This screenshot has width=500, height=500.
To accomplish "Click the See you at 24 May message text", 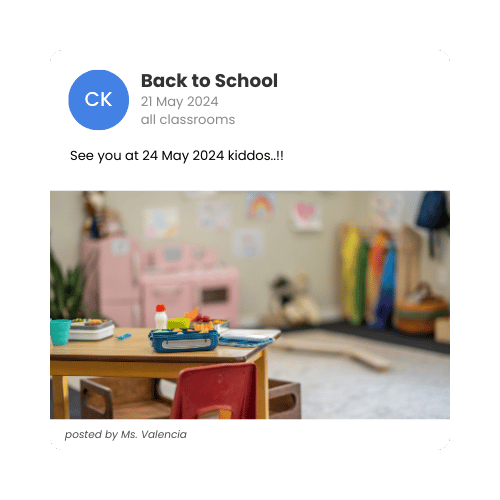I will [x=177, y=156].
